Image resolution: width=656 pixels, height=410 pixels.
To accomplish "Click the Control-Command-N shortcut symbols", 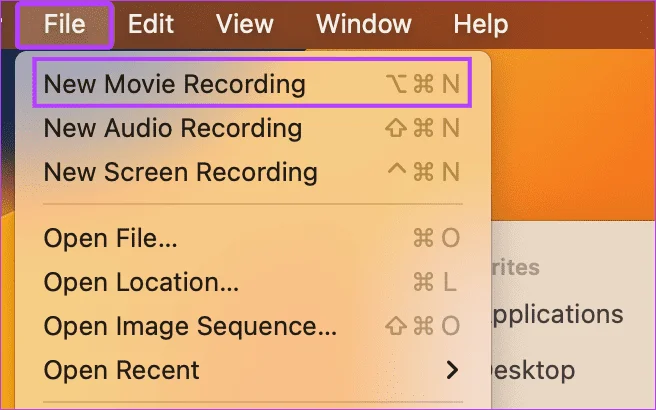I will click(423, 172).
